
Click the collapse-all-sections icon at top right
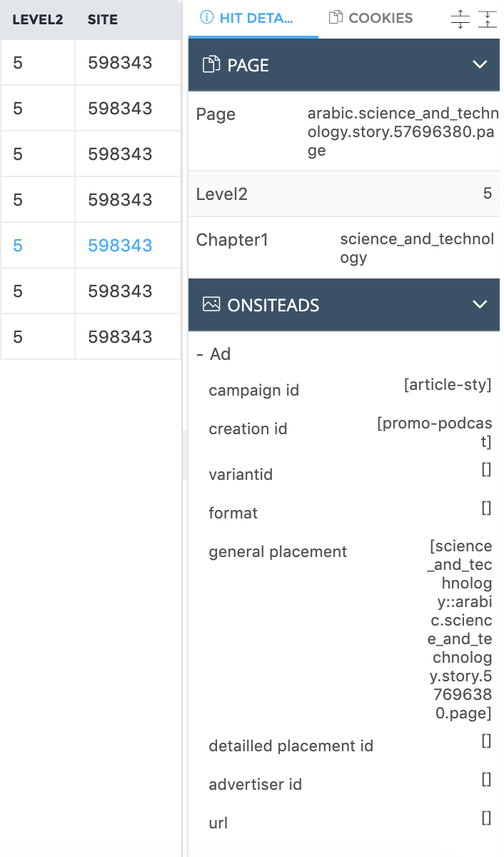click(488, 20)
